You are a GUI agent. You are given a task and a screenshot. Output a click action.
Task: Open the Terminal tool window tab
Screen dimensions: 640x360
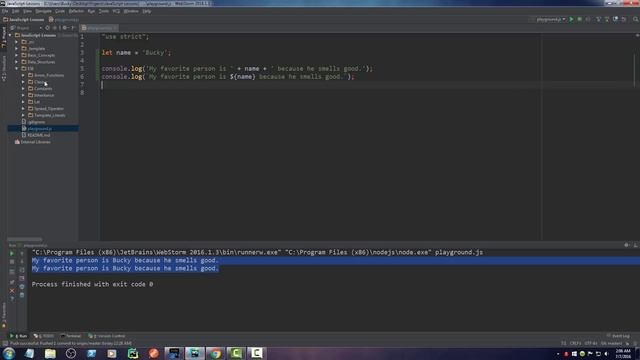click(x=71, y=336)
